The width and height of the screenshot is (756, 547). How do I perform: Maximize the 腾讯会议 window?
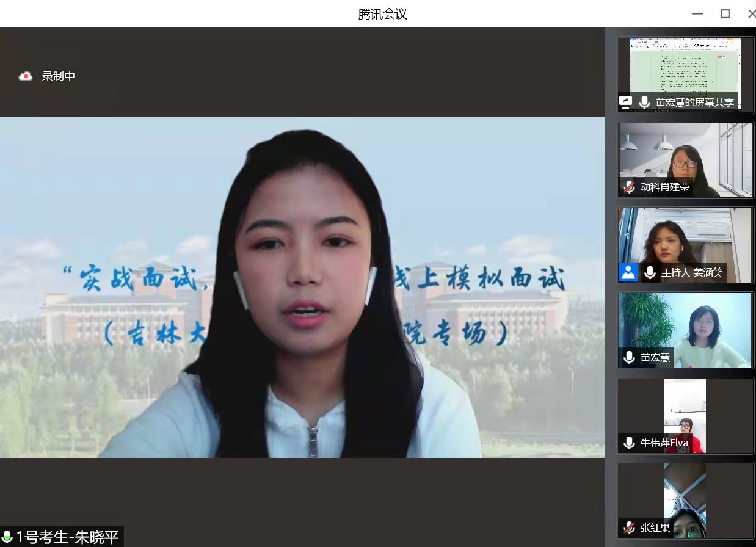(725, 13)
